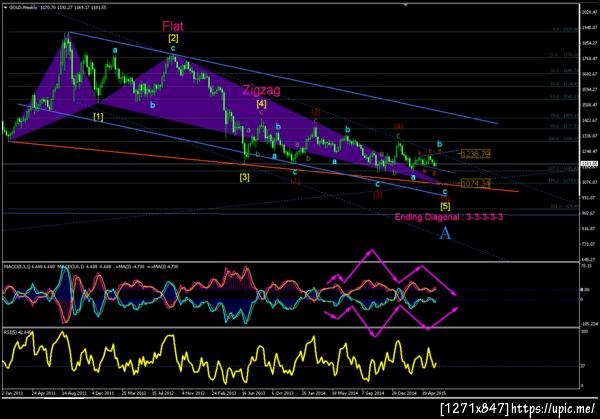This screenshot has height=419, width=600.
Task: Select the yellow '[5]' wave label
Action: (445, 207)
